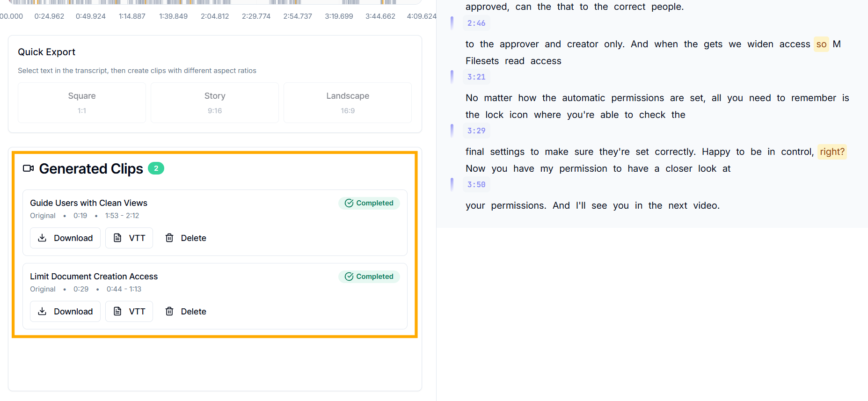Click Completed status on Limit Document clip

point(369,277)
